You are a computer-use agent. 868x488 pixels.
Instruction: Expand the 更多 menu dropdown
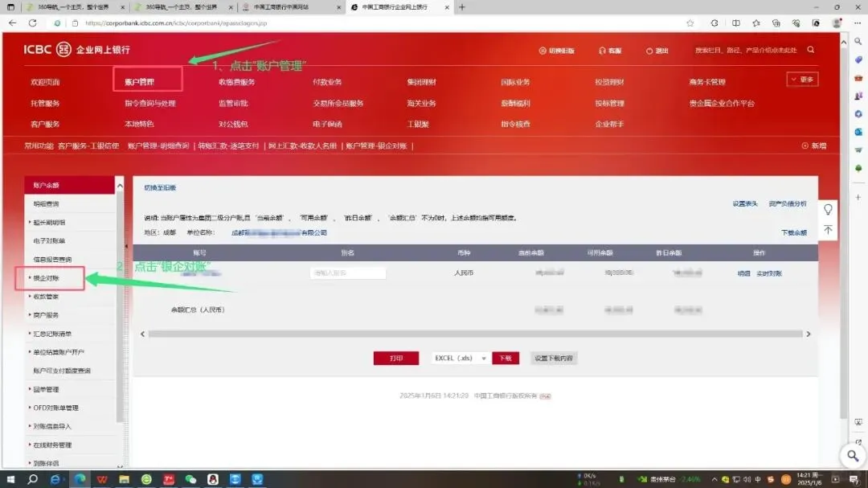802,80
